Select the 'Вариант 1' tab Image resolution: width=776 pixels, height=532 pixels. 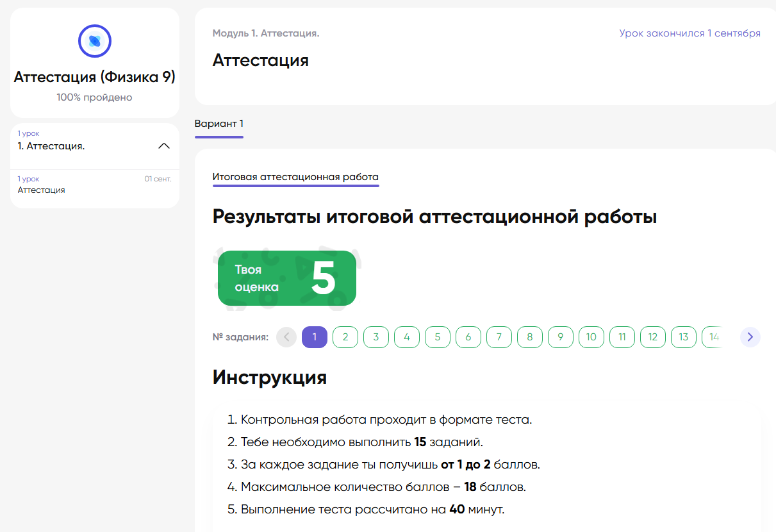(x=219, y=124)
